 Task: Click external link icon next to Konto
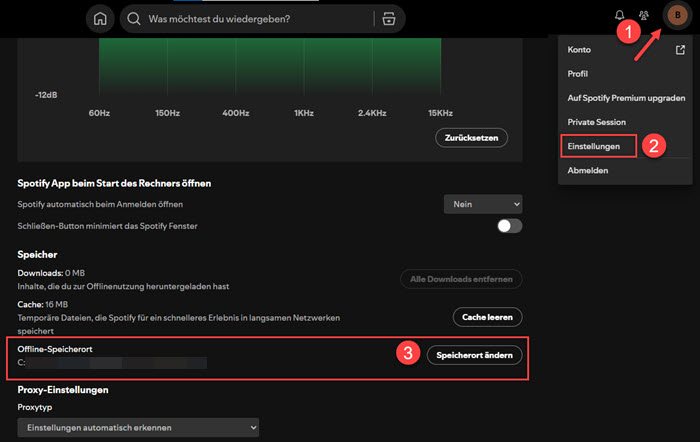(680, 50)
